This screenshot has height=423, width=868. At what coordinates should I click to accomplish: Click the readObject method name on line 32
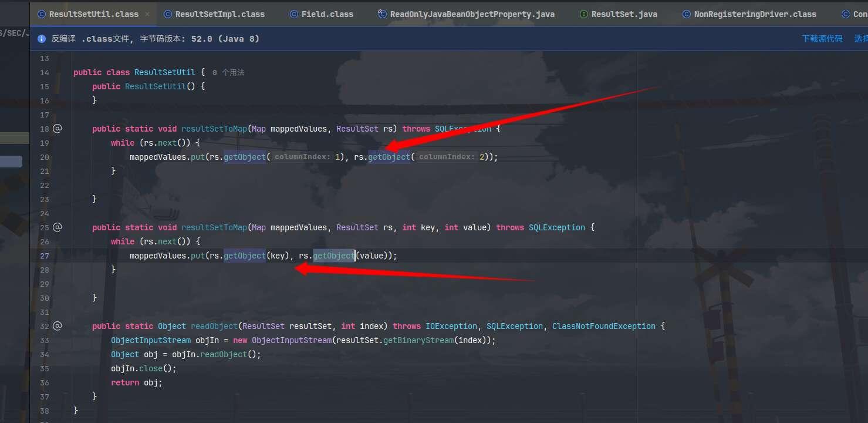[214, 326]
